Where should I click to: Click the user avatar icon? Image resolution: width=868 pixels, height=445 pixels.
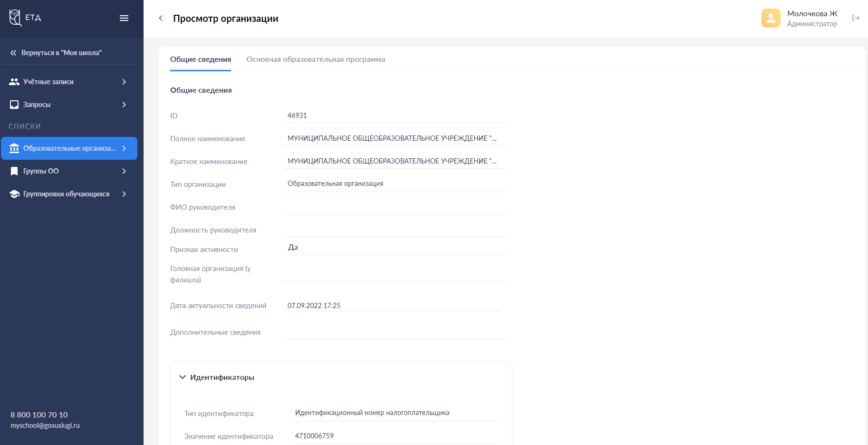[771, 18]
